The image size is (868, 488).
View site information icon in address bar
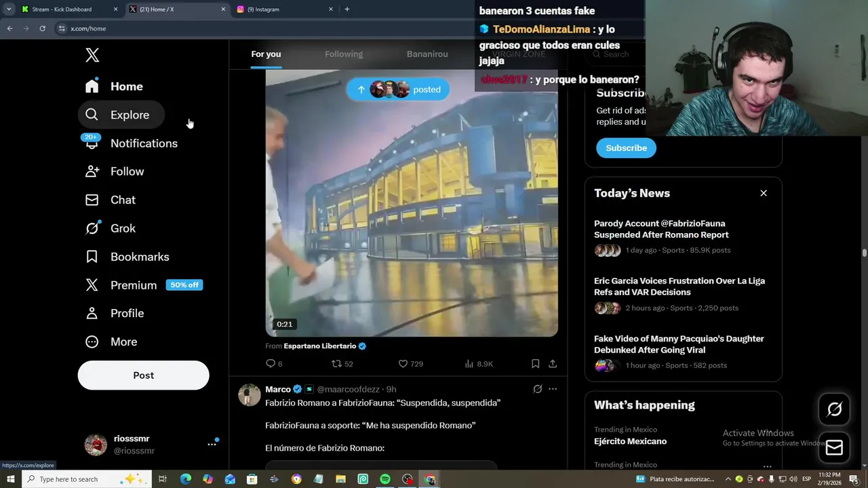click(62, 28)
